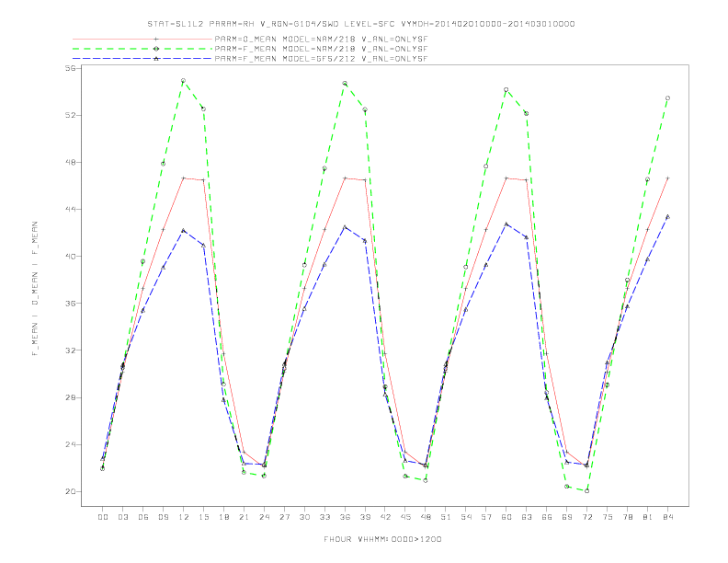Click the x-axis tick label 66

click(547, 517)
